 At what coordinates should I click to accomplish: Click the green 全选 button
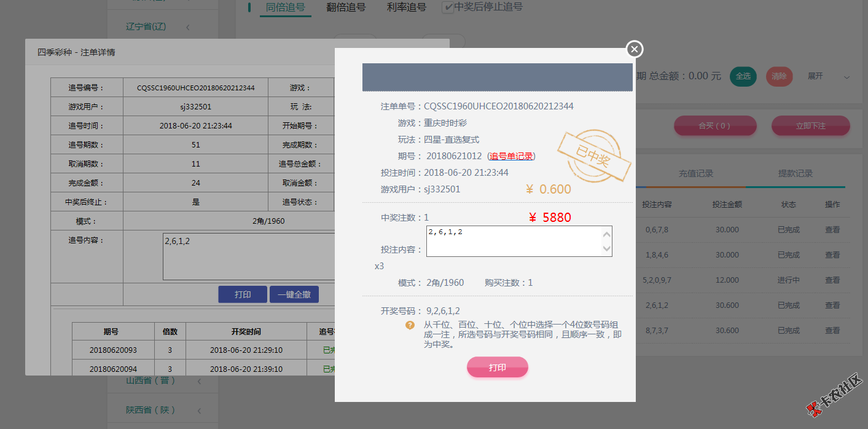coord(743,76)
